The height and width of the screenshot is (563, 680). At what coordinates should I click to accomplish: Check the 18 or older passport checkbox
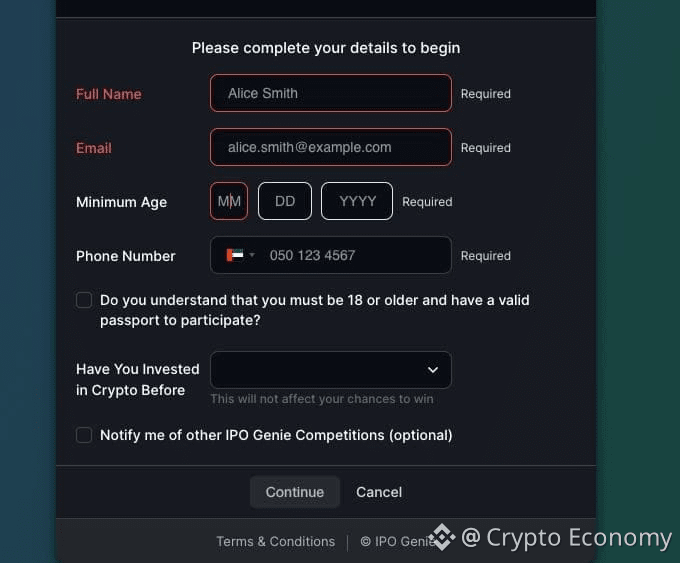pyautogui.click(x=84, y=300)
